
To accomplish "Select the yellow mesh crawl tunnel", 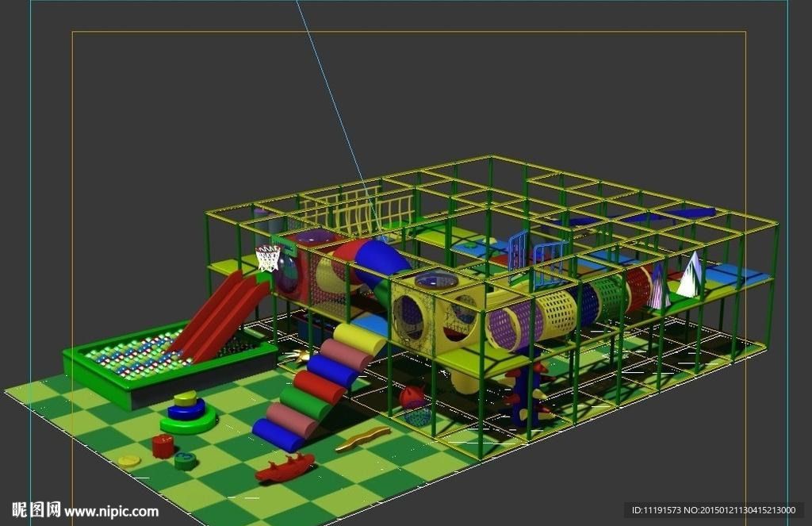I will (x=557, y=314).
